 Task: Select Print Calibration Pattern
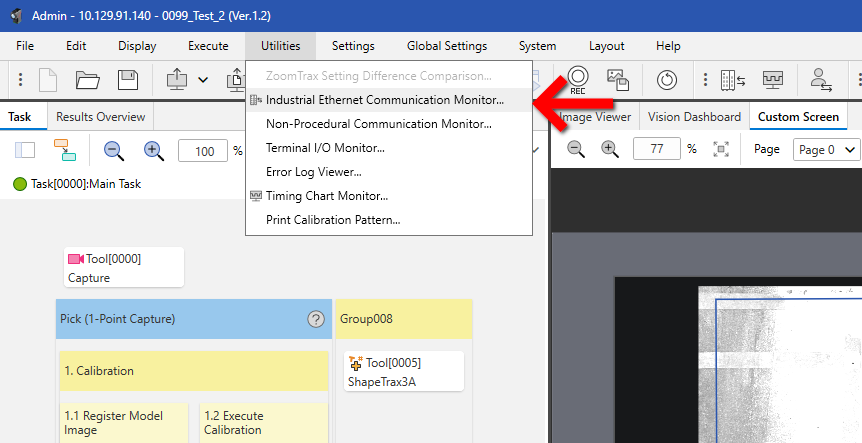[389, 220]
